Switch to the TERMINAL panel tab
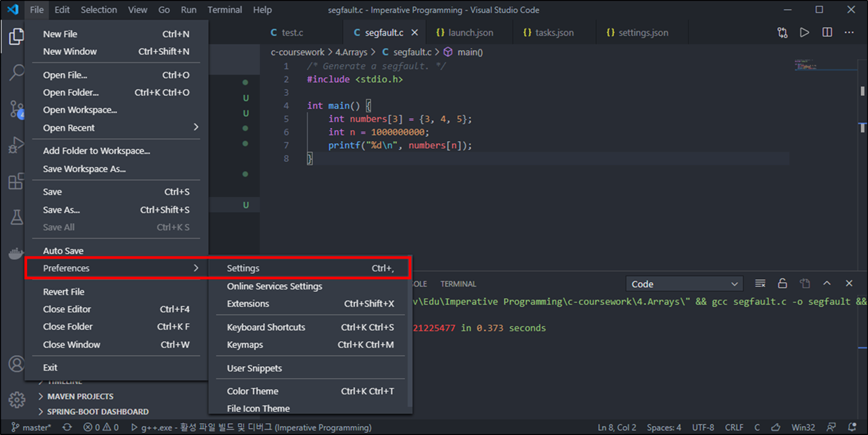This screenshot has height=435, width=868. click(458, 284)
